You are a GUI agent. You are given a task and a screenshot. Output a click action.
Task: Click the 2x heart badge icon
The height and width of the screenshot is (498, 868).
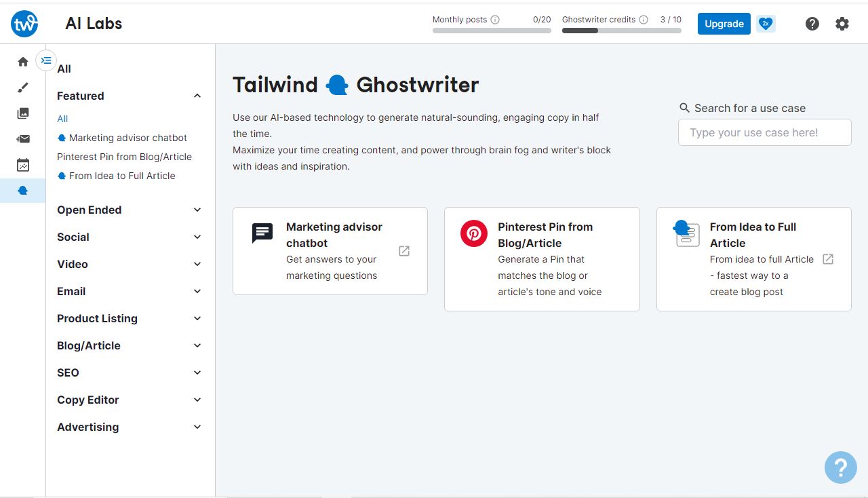point(766,24)
